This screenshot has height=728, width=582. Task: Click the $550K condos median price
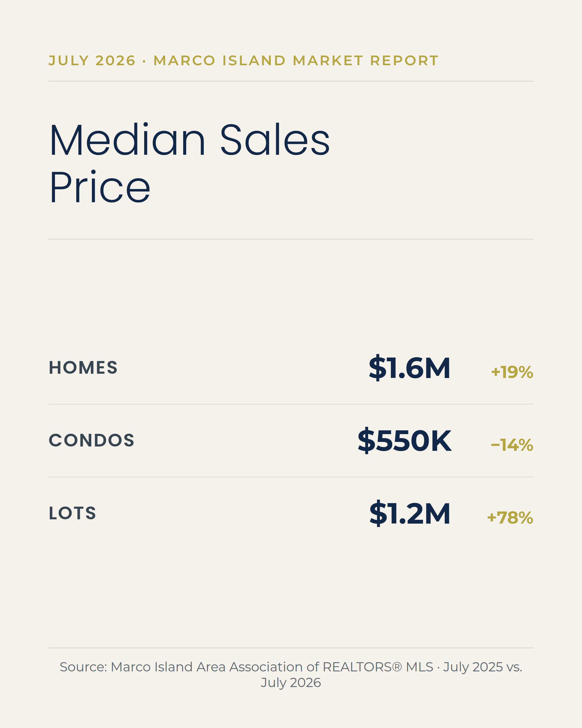404,441
